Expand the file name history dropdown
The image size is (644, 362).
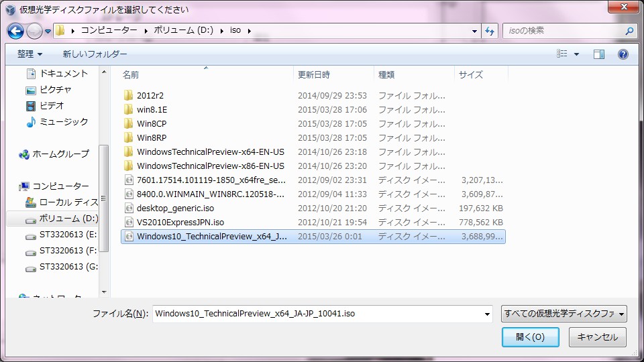(487, 314)
